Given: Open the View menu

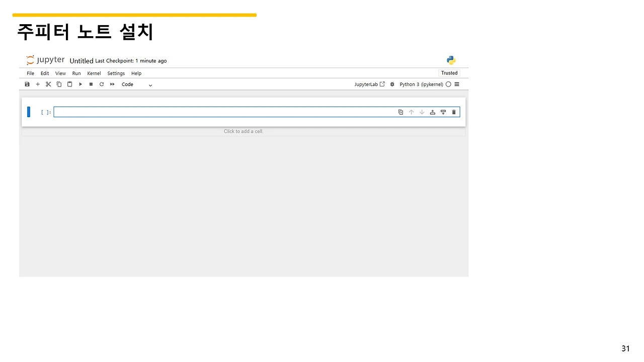Looking at the screenshot, I should [x=60, y=73].
